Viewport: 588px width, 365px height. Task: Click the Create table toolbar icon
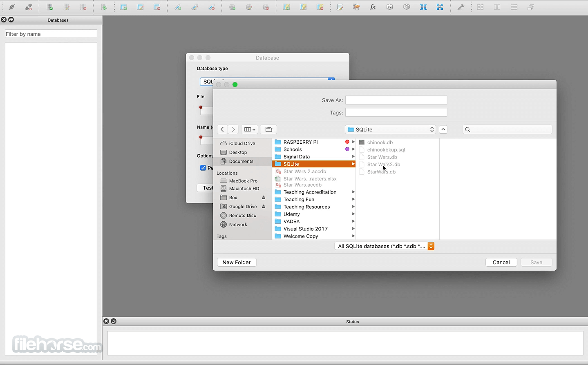click(x=123, y=7)
